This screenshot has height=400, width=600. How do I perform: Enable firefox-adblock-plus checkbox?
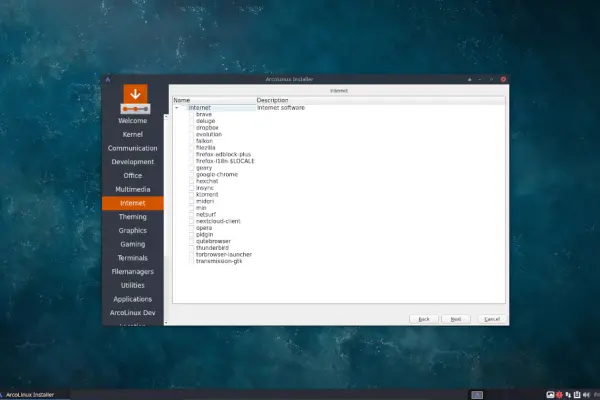(x=191, y=154)
